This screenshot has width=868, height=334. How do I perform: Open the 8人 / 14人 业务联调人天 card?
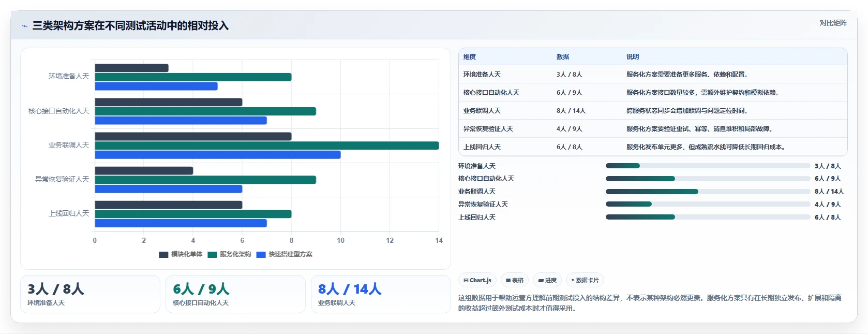(x=381, y=294)
